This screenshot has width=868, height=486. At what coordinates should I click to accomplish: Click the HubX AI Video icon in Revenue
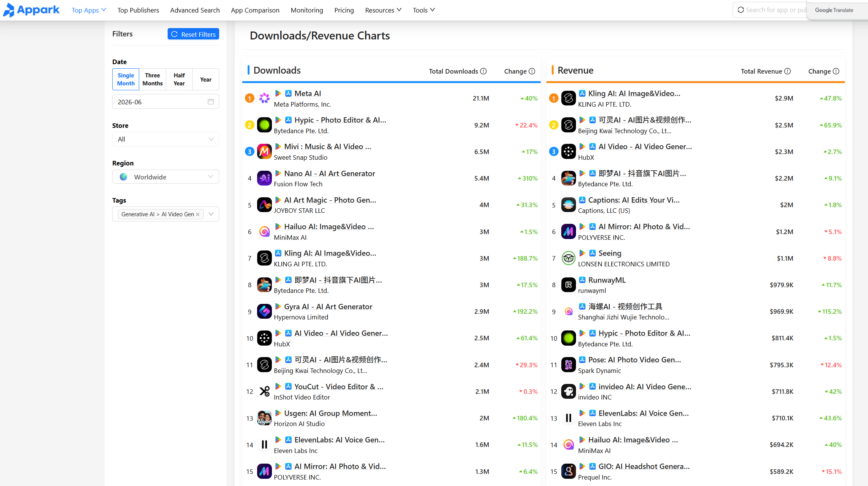[x=568, y=152]
